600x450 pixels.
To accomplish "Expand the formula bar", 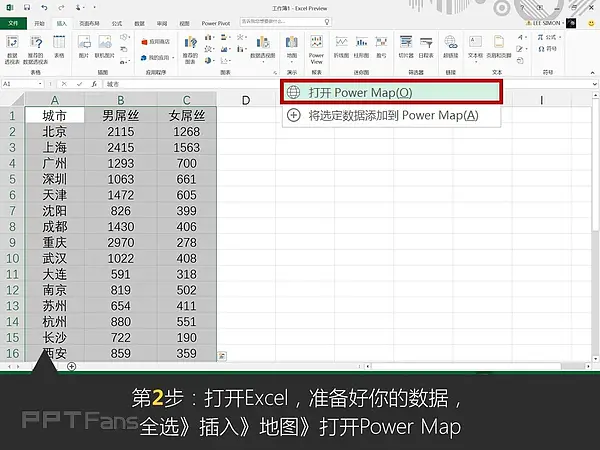I will click(592, 84).
